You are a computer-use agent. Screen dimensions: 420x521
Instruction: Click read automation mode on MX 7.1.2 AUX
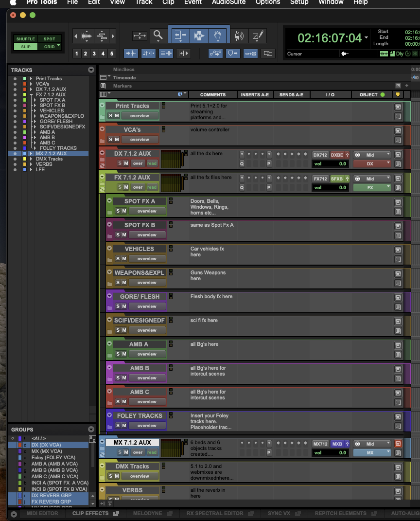tap(152, 452)
